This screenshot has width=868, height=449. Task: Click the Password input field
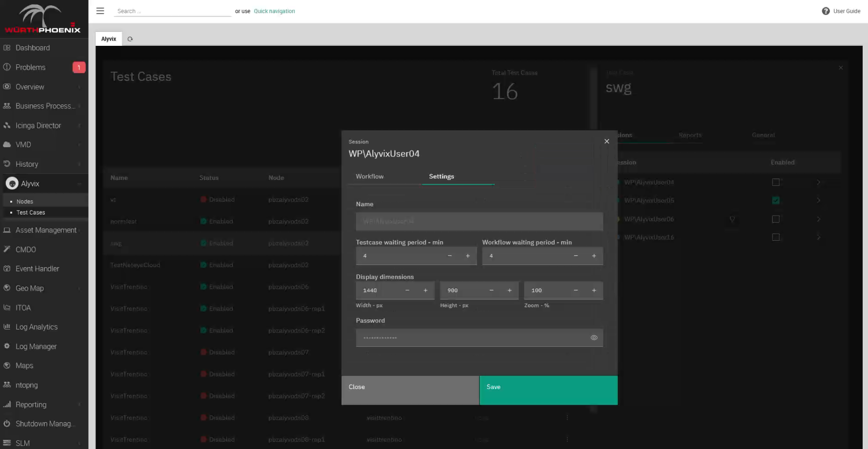(480, 338)
